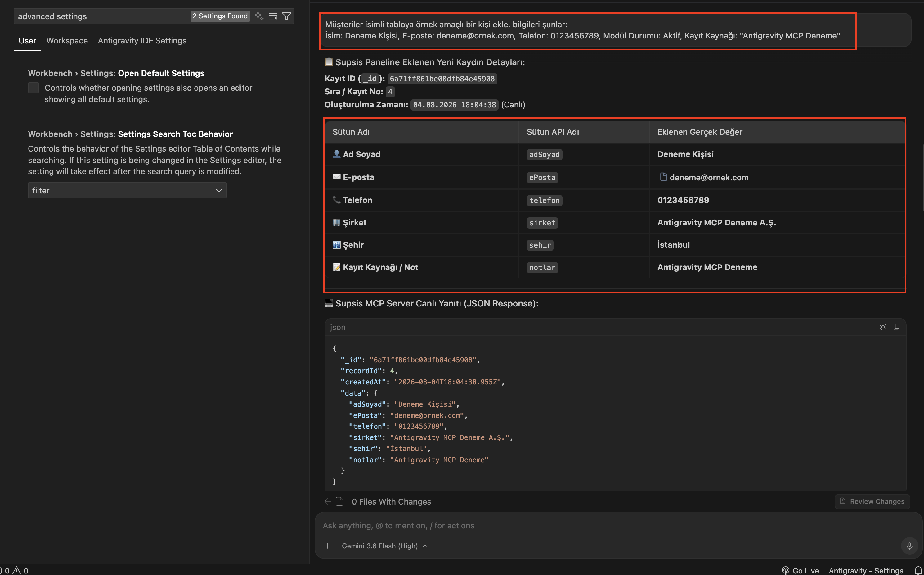Open the settings filter funnel icon
This screenshot has height=575, width=924.
(x=287, y=16)
